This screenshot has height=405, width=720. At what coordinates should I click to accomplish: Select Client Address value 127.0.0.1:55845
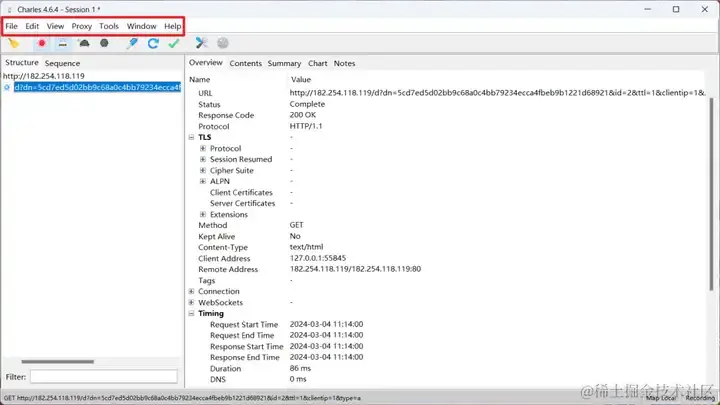coord(318,258)
